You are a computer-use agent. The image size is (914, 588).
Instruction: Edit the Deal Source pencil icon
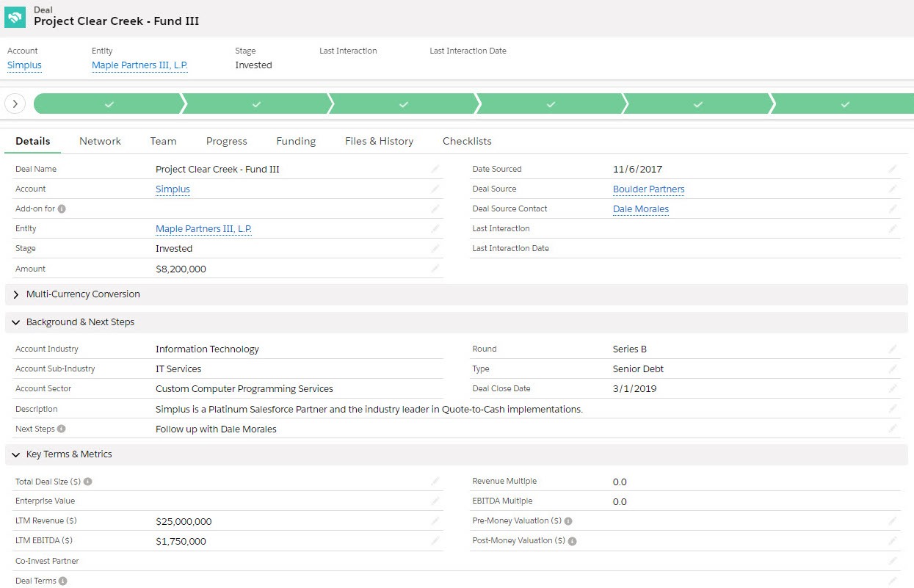893,189
